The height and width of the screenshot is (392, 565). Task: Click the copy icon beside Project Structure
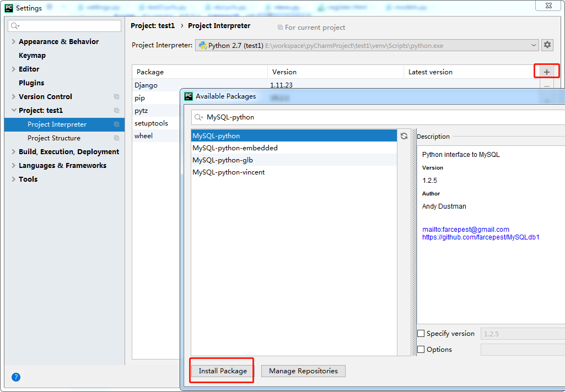coord(116,138)
